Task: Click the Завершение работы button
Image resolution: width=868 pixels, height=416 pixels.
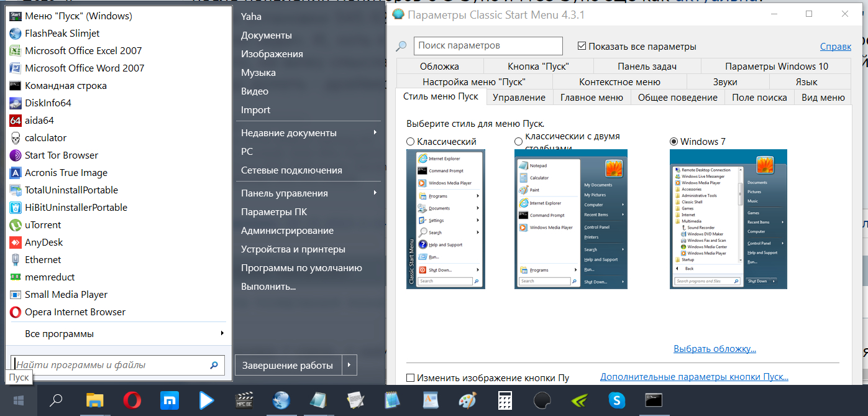Action: [x=288, y=366]
